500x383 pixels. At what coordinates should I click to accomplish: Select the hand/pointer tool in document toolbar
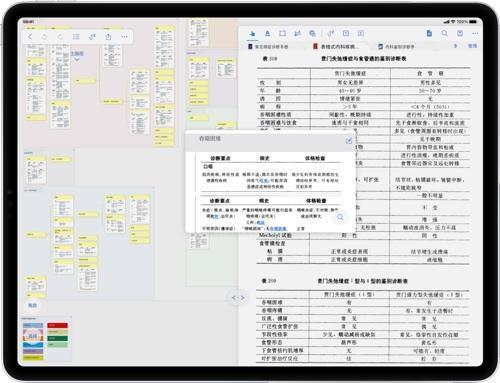pyautogui.click(x=252, y=33)
